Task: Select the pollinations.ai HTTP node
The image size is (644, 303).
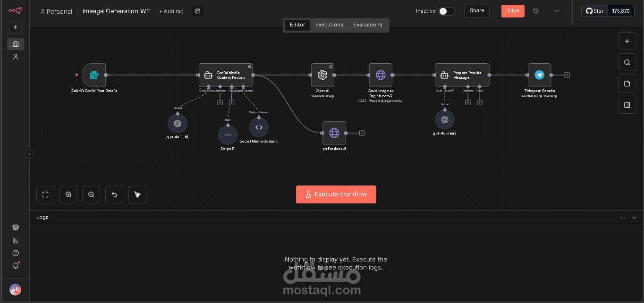Action: 334,133
